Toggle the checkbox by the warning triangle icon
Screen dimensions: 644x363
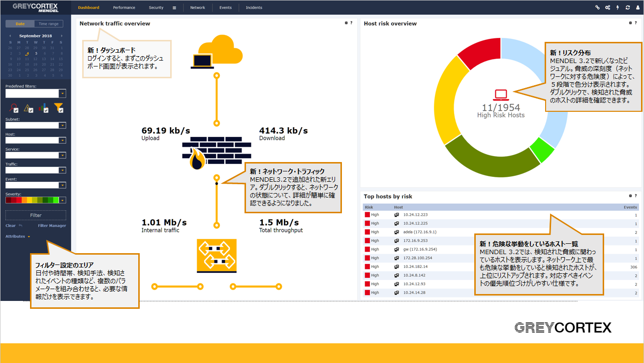pos(31,110)
